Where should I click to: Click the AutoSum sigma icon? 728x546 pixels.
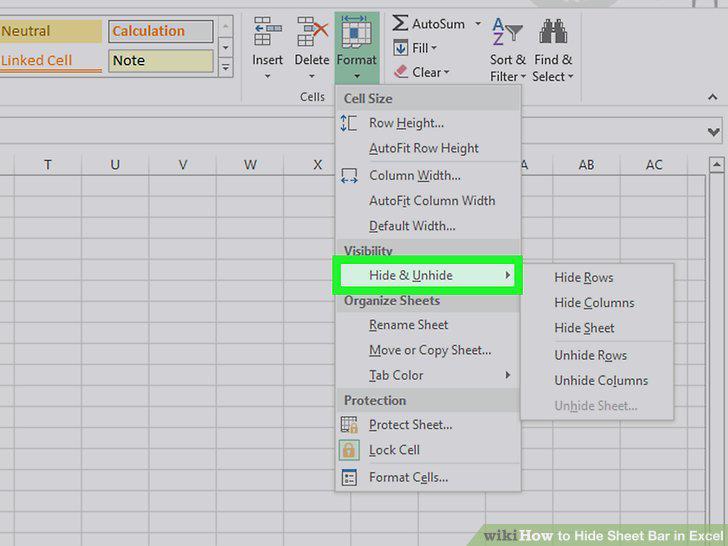[x=400, y=23]
